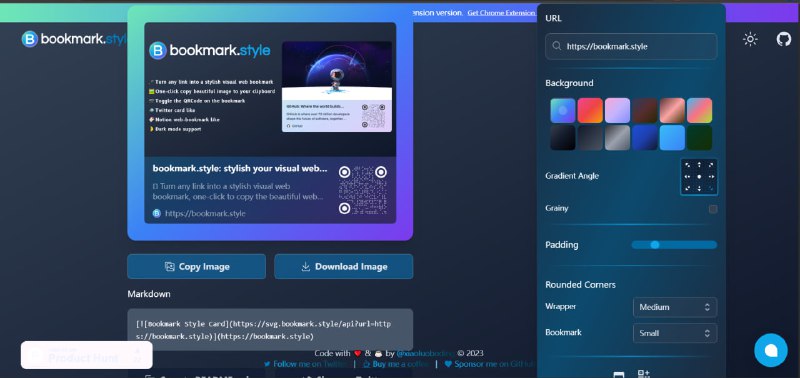Screen dimensions: 800x378
Task: Click the Download Image button
Action: pos(343,266)
